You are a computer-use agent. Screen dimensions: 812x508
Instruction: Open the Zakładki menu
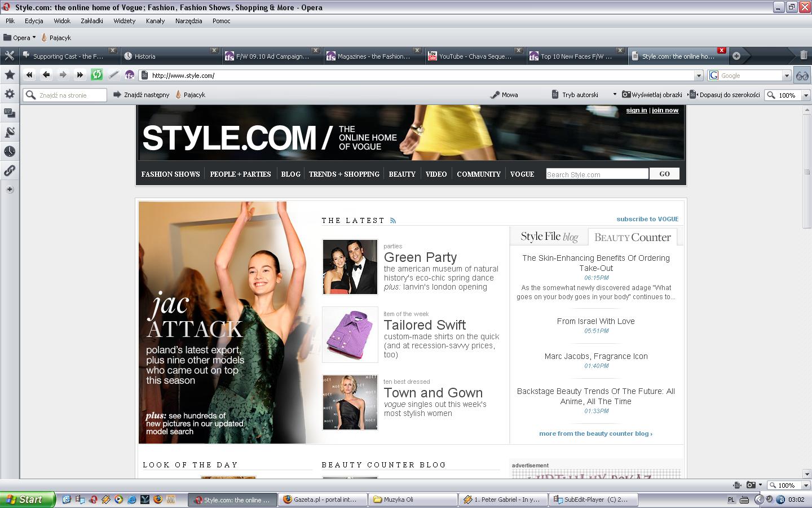pos(91,21)
